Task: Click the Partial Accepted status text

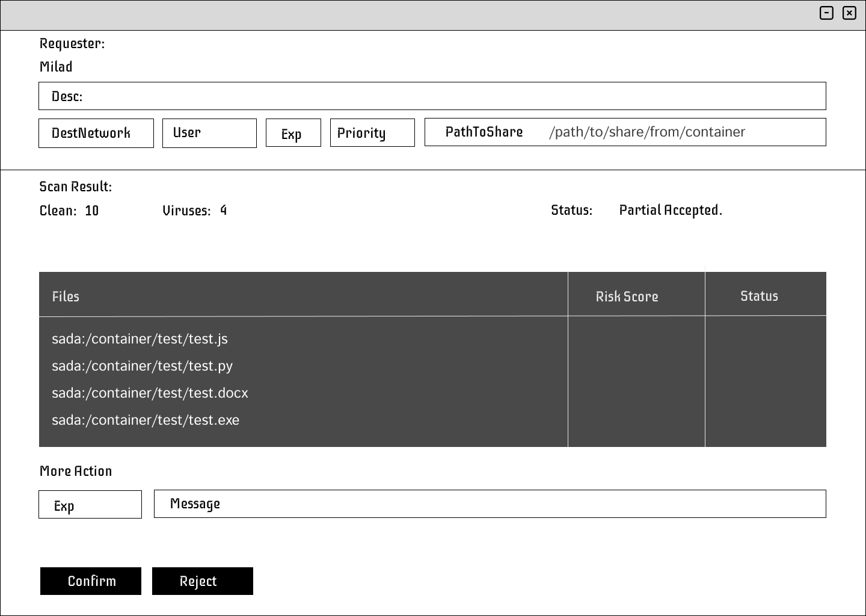Action: point(670,210)
